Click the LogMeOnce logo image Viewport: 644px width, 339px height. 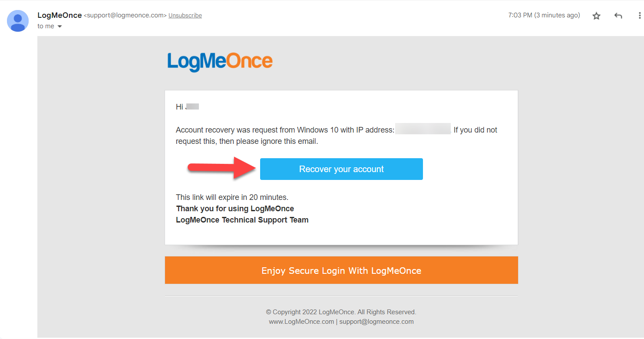tap(220, 62)
